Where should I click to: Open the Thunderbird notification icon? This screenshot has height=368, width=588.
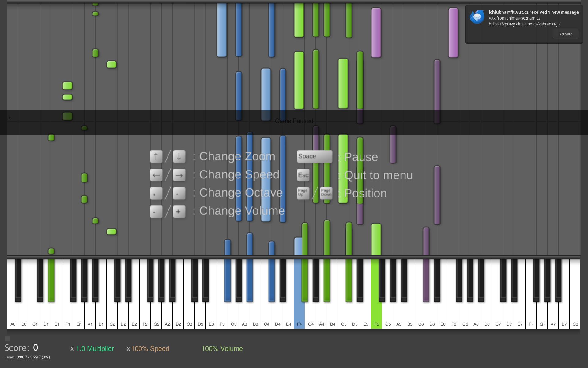[x=477, y=17]
